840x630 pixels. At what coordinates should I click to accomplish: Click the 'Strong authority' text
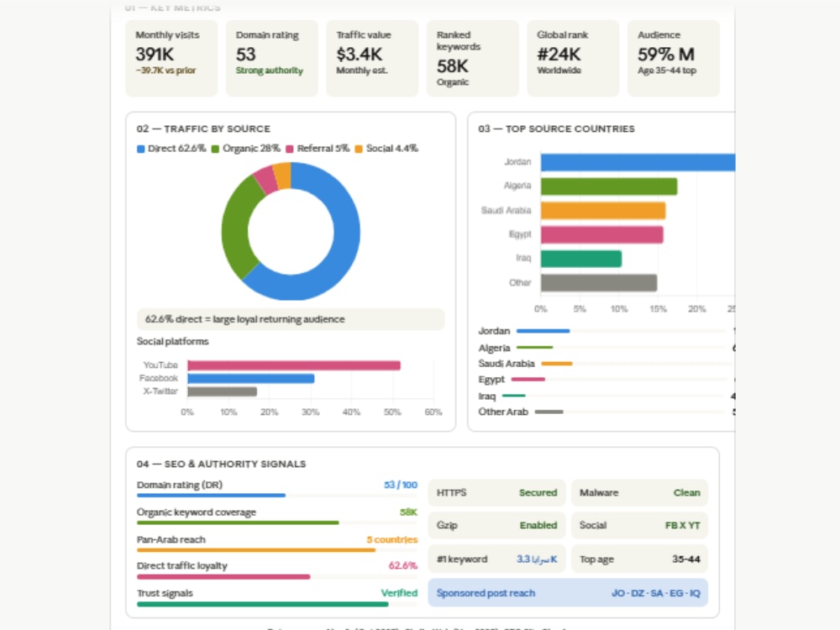click(270, 71)
